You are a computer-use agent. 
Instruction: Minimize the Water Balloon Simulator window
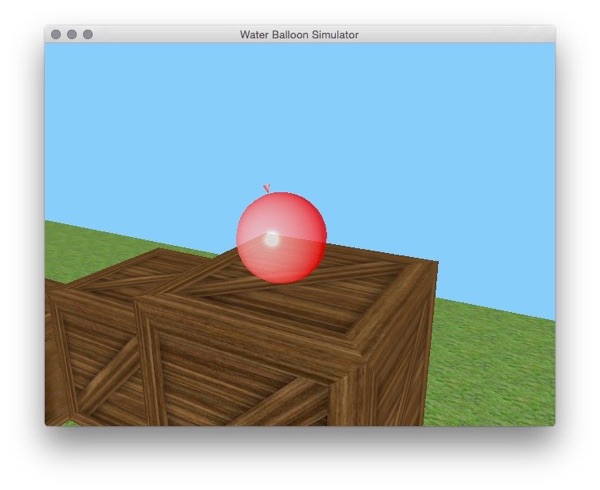coord(72,34)
